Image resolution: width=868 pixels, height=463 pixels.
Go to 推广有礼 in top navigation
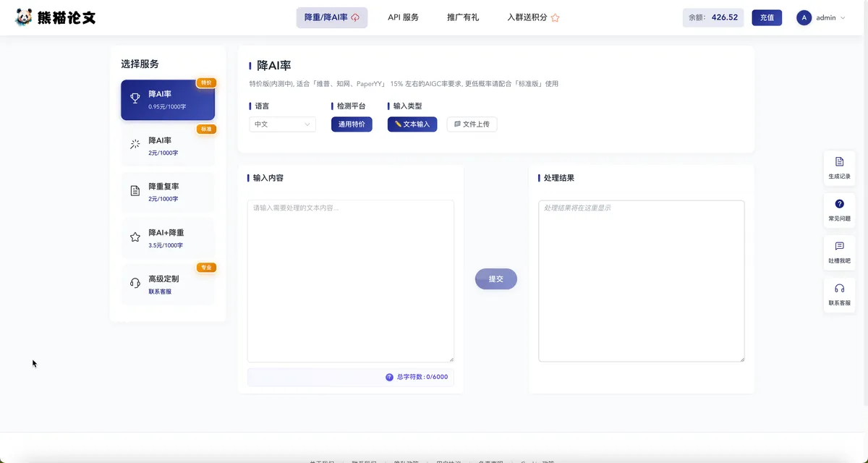click(463, 17)
